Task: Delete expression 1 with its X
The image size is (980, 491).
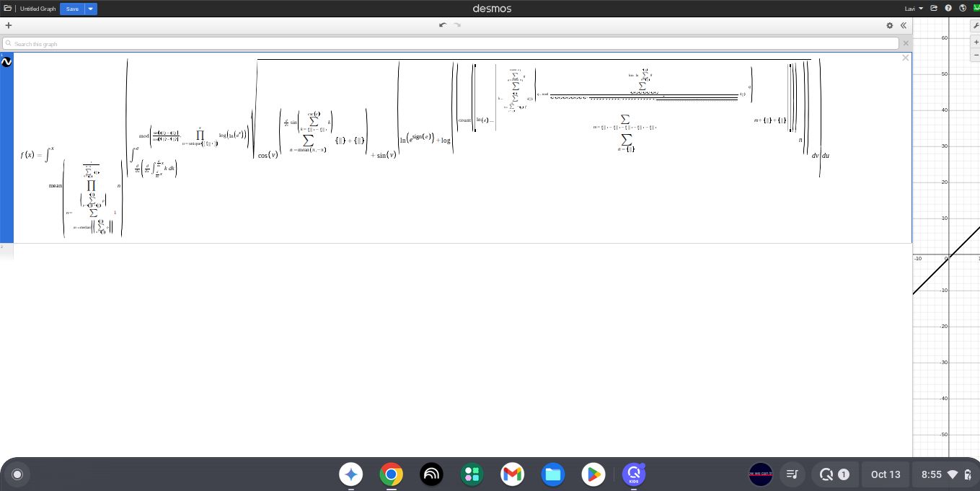Action: pos(905,58)
